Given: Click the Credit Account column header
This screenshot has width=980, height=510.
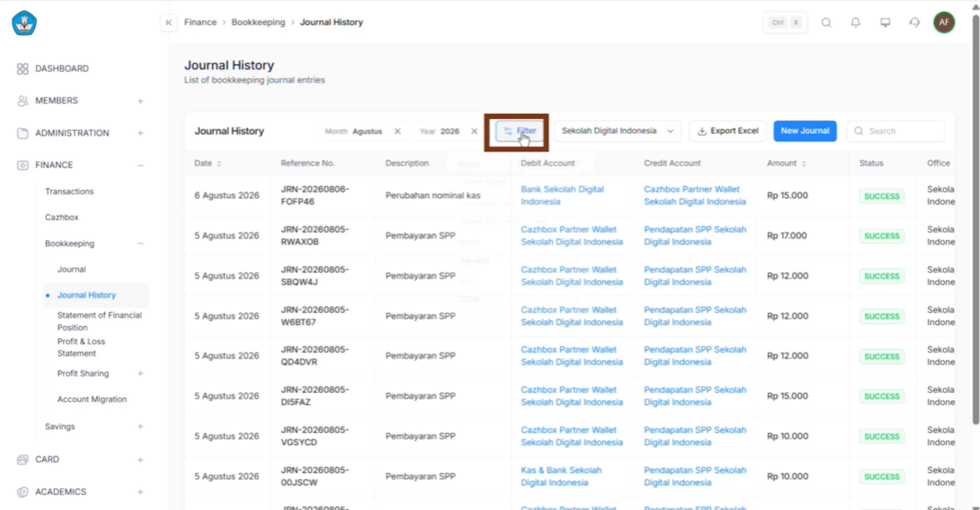Looking at the screenshot, I should pyautogui.click(x=672, y=163).
